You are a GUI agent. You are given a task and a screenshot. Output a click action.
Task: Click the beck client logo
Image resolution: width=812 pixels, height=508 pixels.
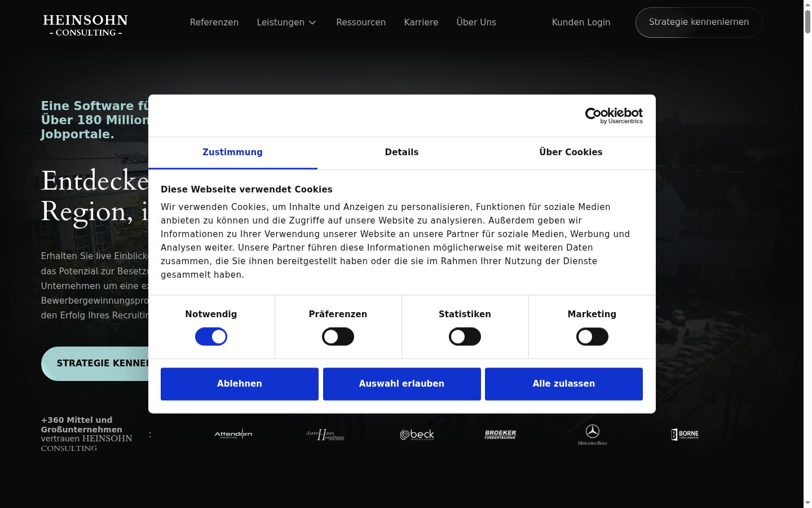click(x=417, y=435)
